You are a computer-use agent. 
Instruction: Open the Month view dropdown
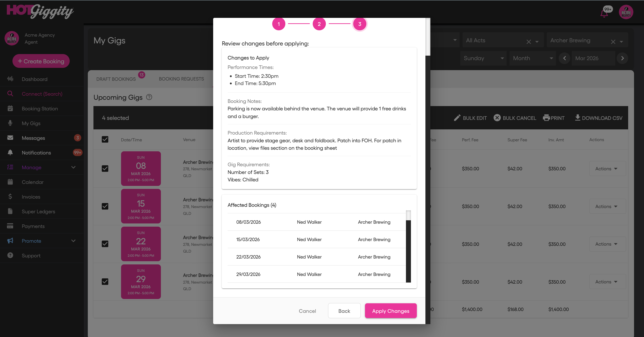[x=532, y=58]
